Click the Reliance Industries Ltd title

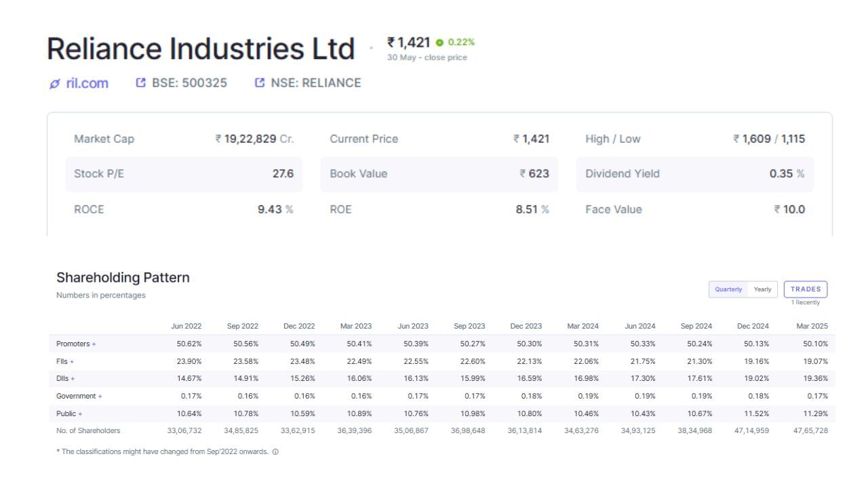pyautogui.click(x=201, y=49)
